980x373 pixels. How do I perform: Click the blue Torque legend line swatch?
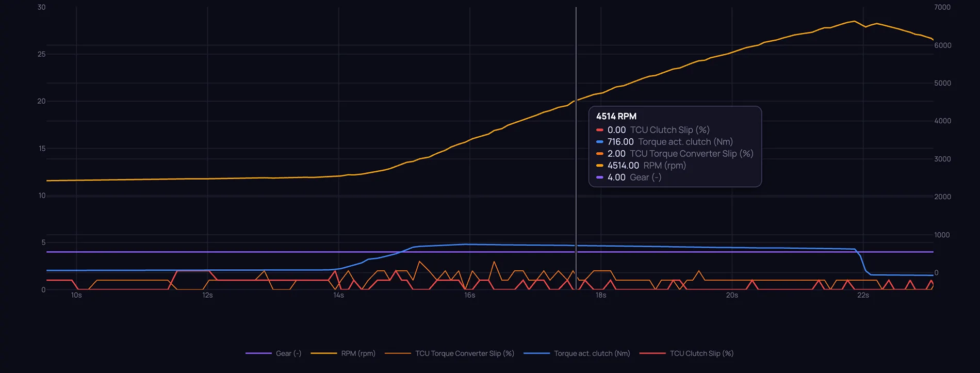(536, 353)
